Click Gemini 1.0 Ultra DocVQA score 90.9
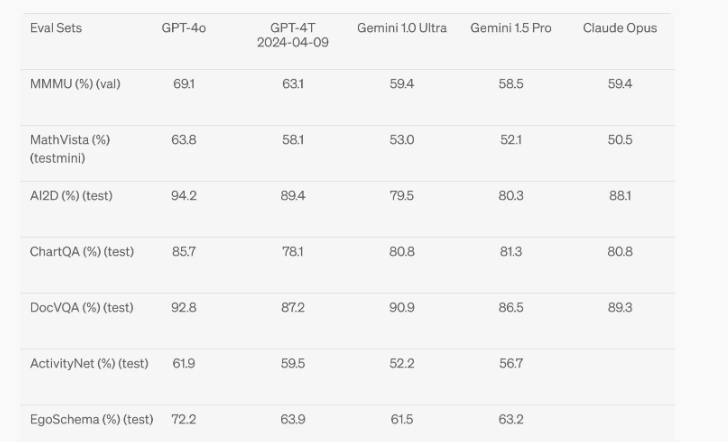Viewport: 728px width, 442px height. (x=402, y=308)
